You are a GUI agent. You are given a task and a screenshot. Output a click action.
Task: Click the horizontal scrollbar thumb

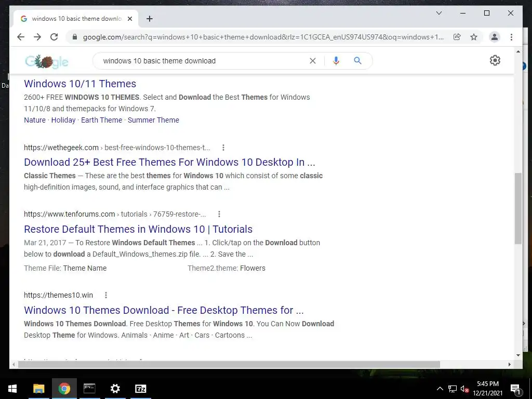229,364
